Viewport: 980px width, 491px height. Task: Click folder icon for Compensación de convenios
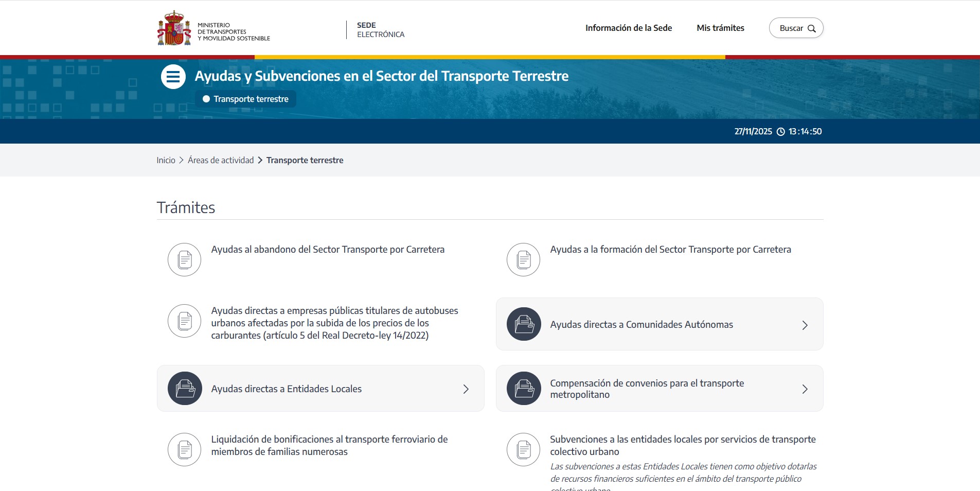pyautogui.click(x=524, y=389)
